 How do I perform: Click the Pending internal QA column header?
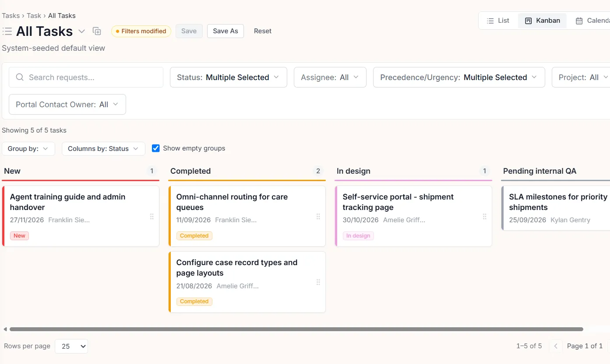[539, 171]
